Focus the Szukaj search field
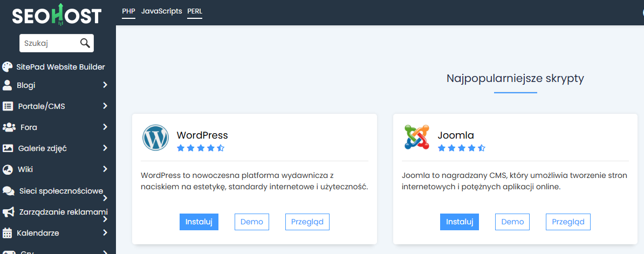The width and height of the screenshot is (644, 254). (x=57, y=43)
